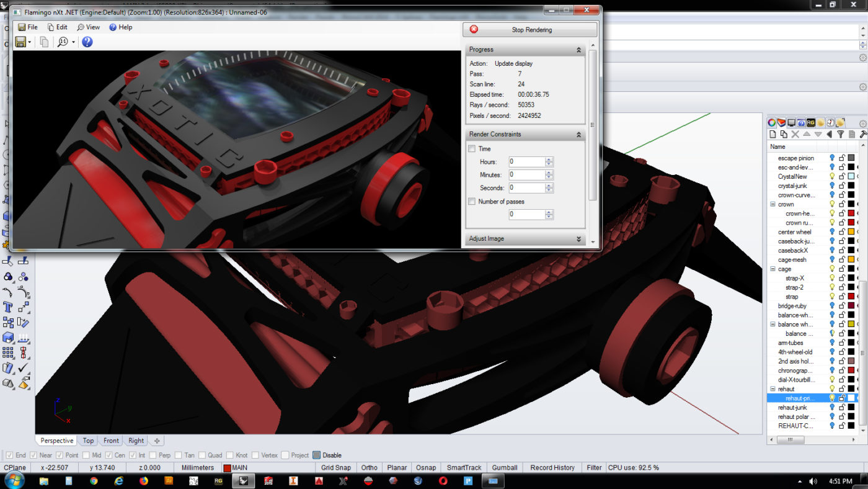This screenshot has height=489, width=868.
Task: Click the new layer icon in layers panel
Action: pos(773,134)
